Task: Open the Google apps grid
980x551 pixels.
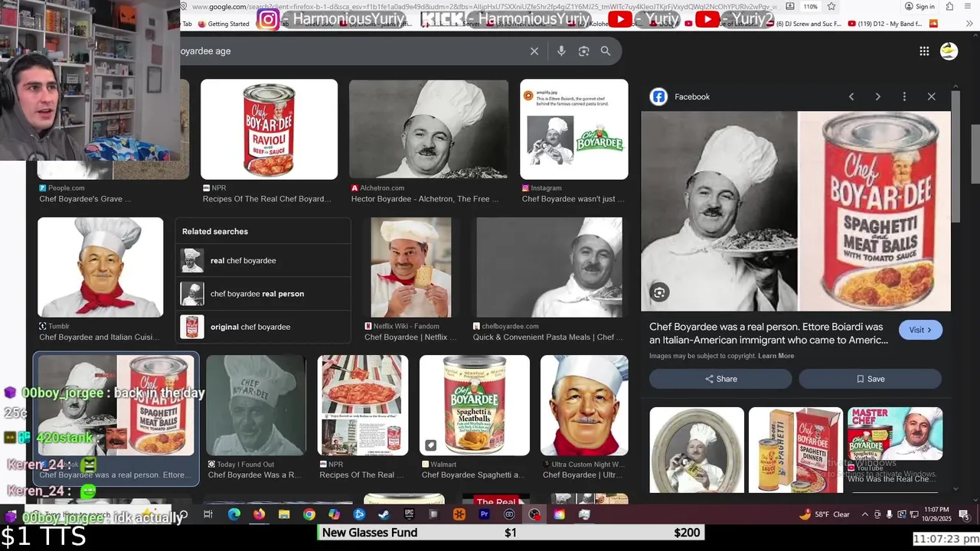Action: 924,51
